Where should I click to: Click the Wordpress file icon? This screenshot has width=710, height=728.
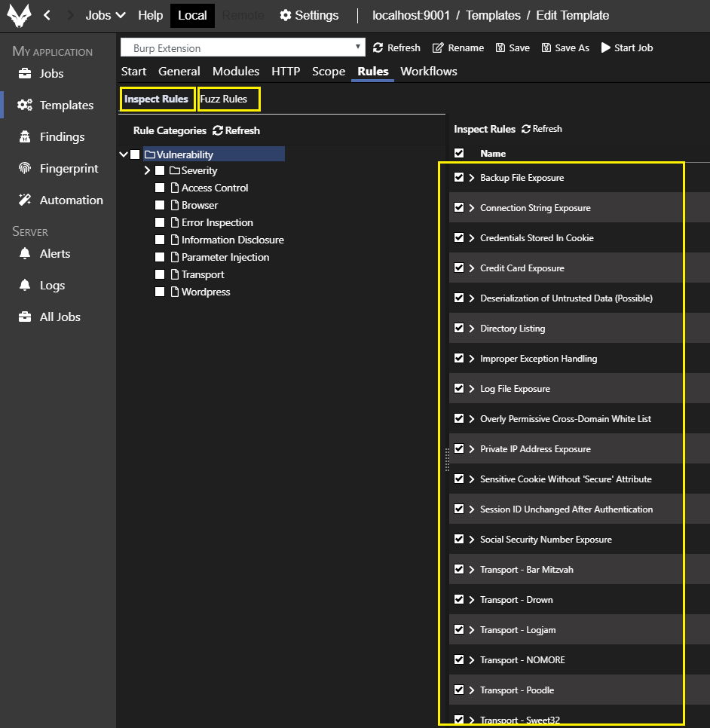point(175,292)
